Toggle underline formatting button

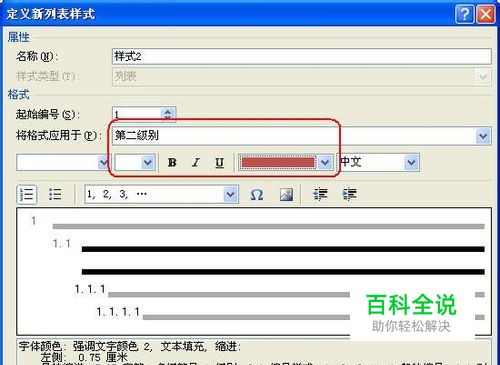219,162
